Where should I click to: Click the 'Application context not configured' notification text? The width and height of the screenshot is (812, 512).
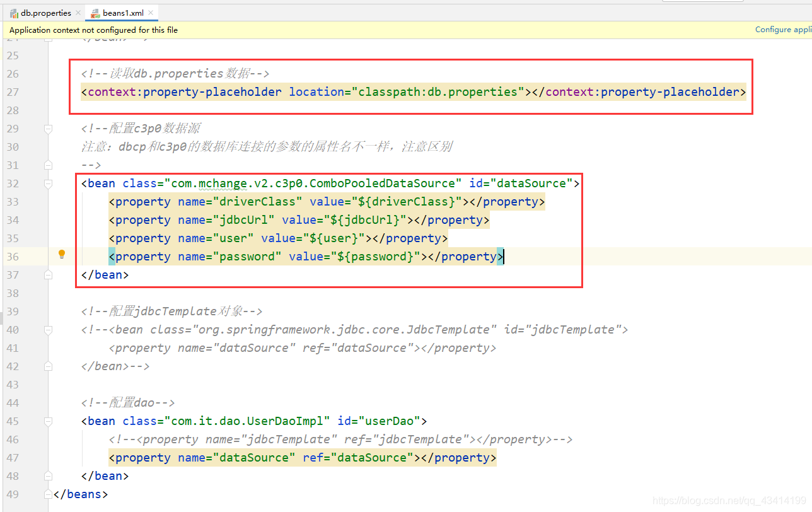pos(93,30)
